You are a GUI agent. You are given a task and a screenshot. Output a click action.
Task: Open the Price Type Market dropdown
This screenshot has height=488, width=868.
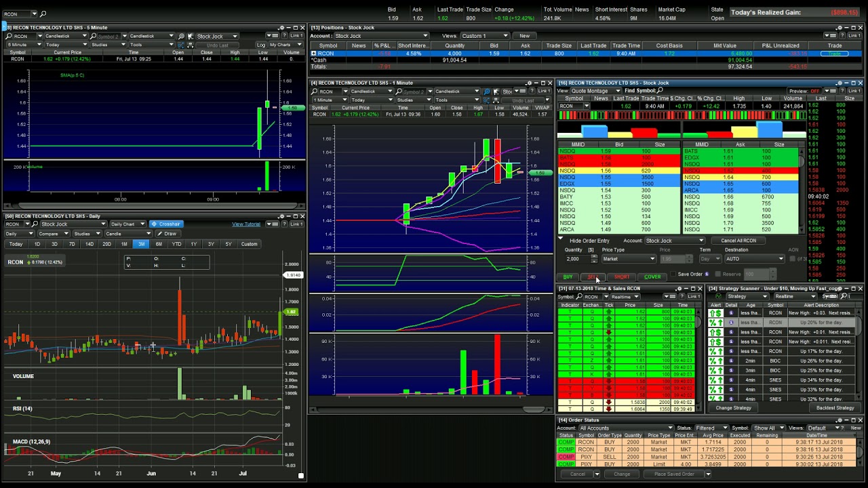coord(629,259)
